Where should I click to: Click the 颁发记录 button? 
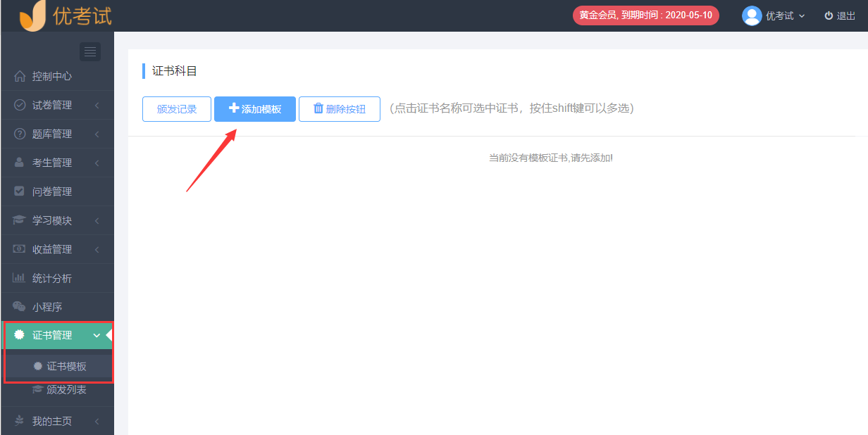coord(177,109)
